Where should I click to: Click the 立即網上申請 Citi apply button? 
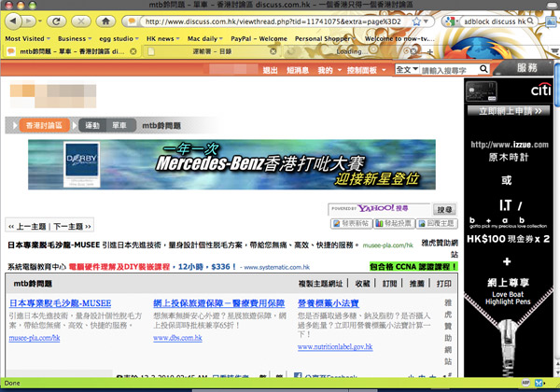click(509, 111)
